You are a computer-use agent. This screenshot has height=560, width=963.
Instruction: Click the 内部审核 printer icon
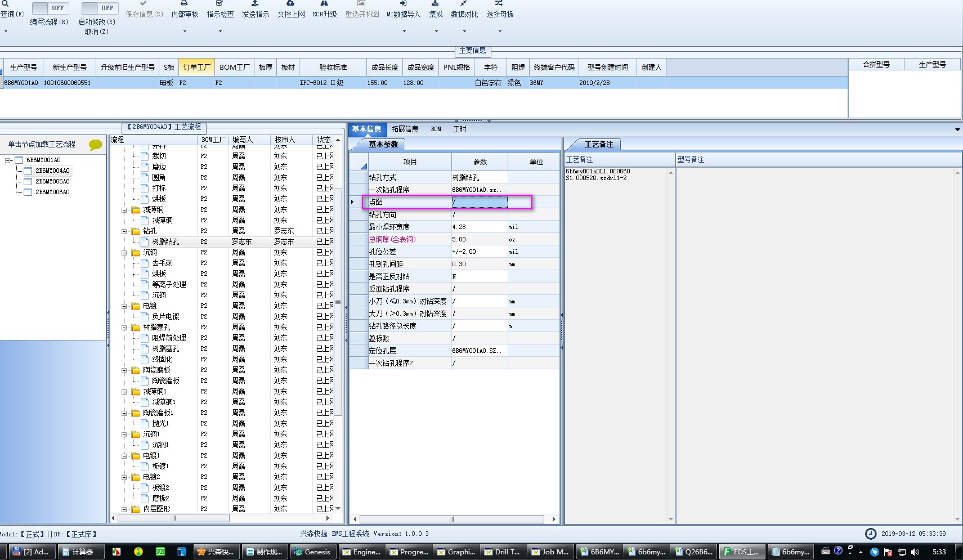coord(184,3)
